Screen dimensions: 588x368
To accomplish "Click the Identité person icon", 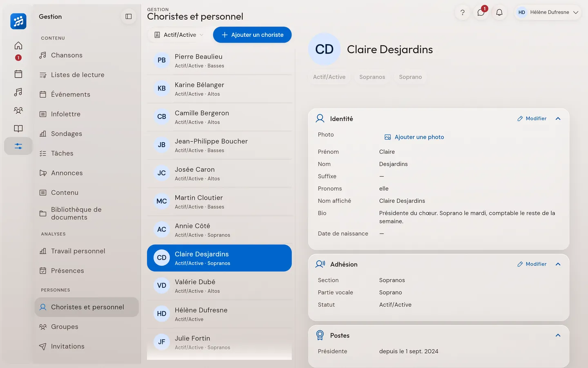I will tap(320, 119).
